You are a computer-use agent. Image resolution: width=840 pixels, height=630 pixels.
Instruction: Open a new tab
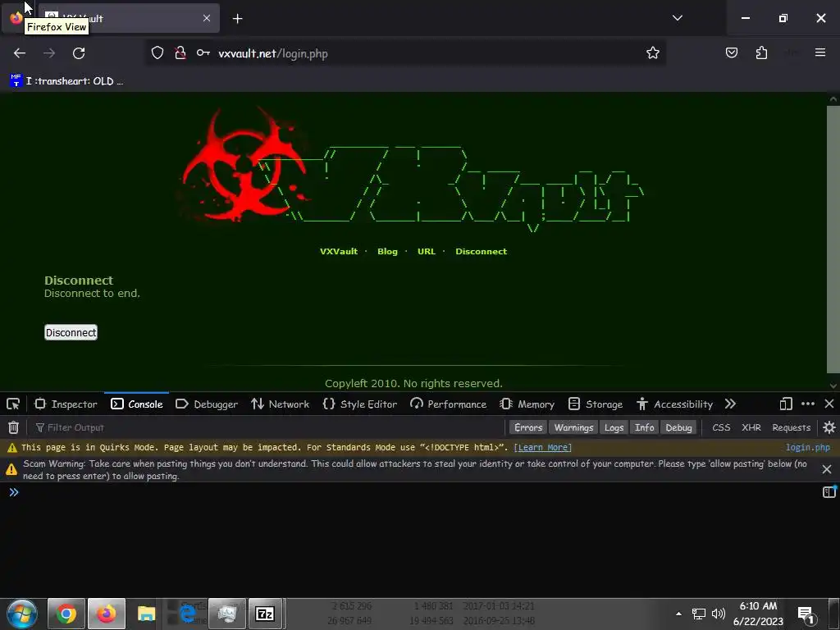pyautogui.click(x=237, y=19)
